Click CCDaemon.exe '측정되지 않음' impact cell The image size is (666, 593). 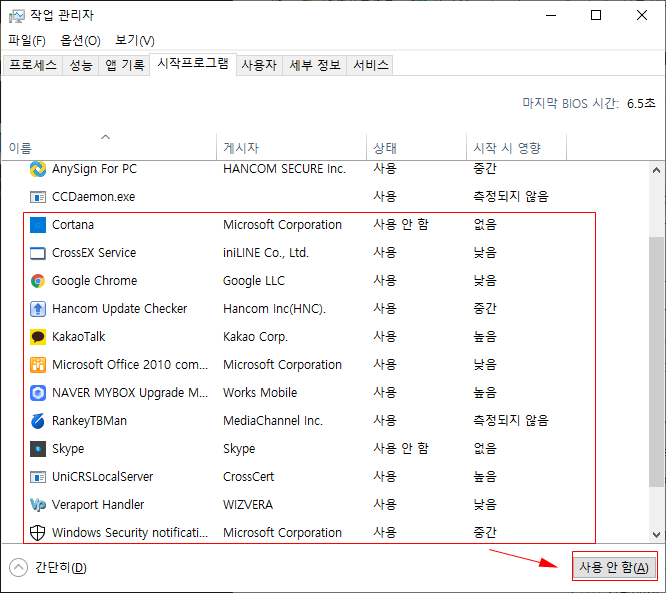pos(511,197)
